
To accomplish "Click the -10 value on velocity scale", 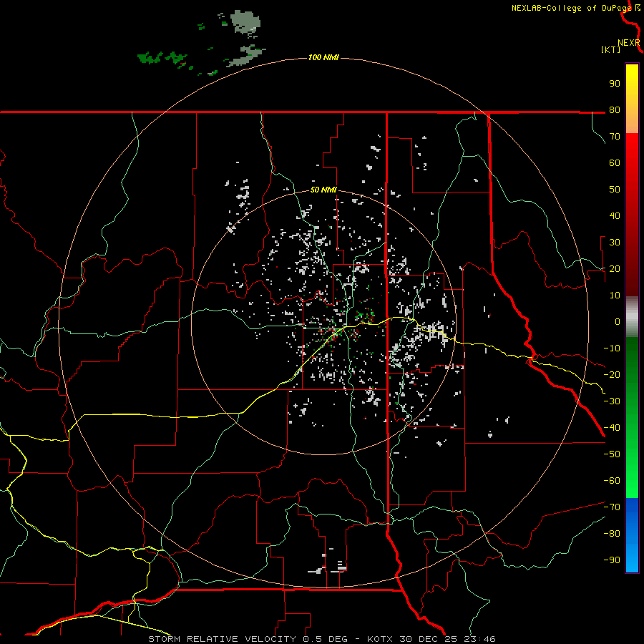I will (x=612, y=348).
